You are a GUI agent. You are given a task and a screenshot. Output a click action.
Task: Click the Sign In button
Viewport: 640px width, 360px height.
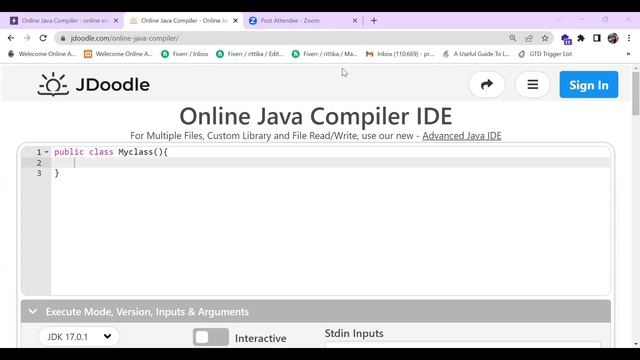coord(589,85)
